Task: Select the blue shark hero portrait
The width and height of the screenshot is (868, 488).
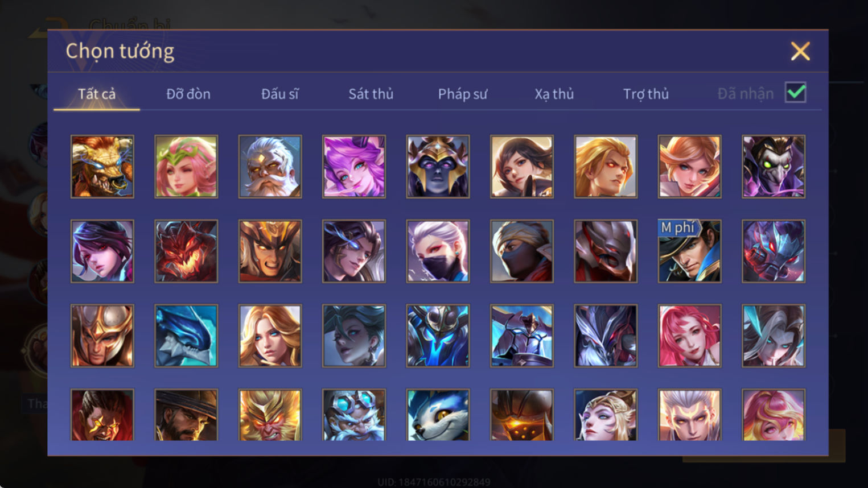Action: pos(186,336)
